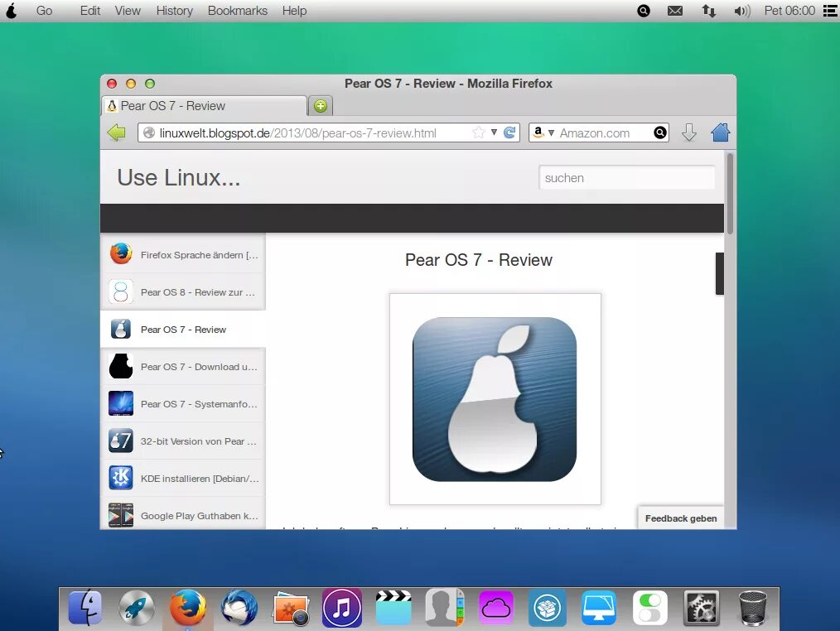Open the Pear OS 7 - Download sidebar post
Image resolution: width=840 pixels, height=631 pixels.
tap(183, 366)
